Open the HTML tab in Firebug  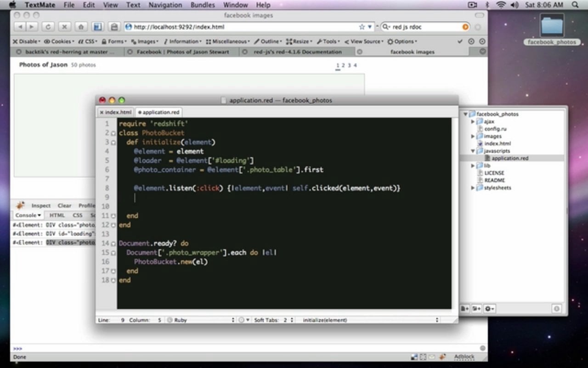pyautogui.click(x=57, y=215)
